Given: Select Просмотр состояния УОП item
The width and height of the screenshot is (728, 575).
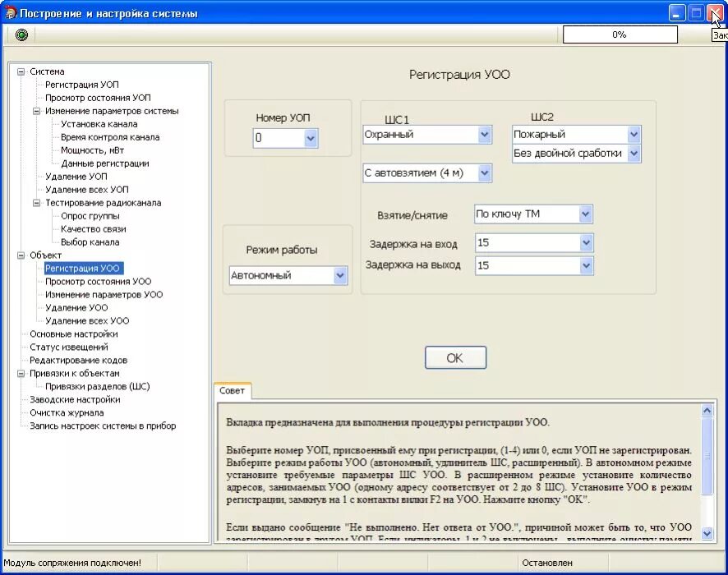Looking at the screenshot, I should coord(98,98).
